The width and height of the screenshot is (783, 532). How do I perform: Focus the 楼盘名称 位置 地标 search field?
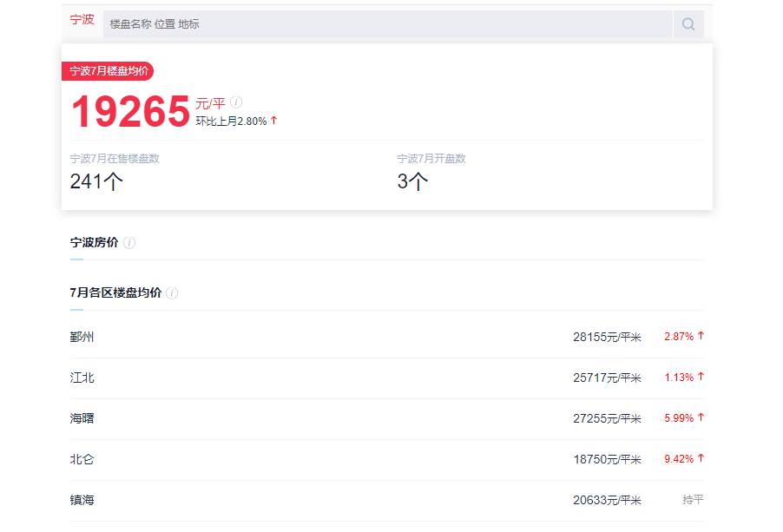click(x=388, y=24)
